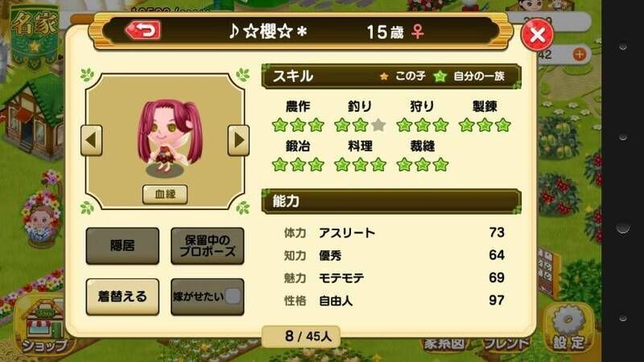
Task: Open the 血縁 family relations button
Action: [165, 194]
